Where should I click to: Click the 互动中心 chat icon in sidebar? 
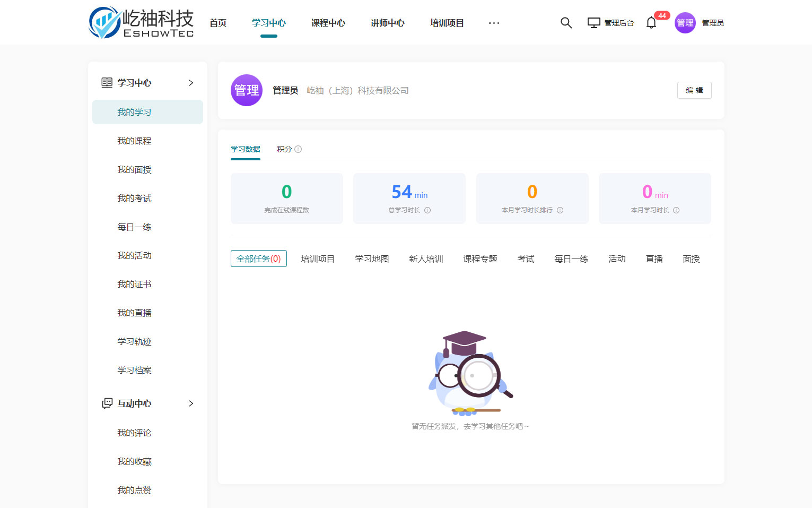(x=107, y=403)
